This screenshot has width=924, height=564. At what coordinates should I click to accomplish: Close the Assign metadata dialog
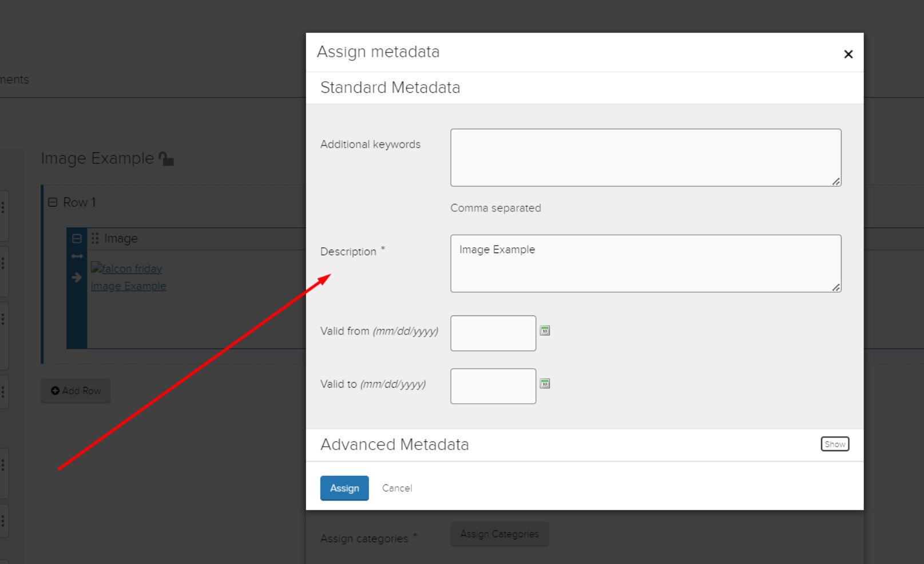point(848,54)
